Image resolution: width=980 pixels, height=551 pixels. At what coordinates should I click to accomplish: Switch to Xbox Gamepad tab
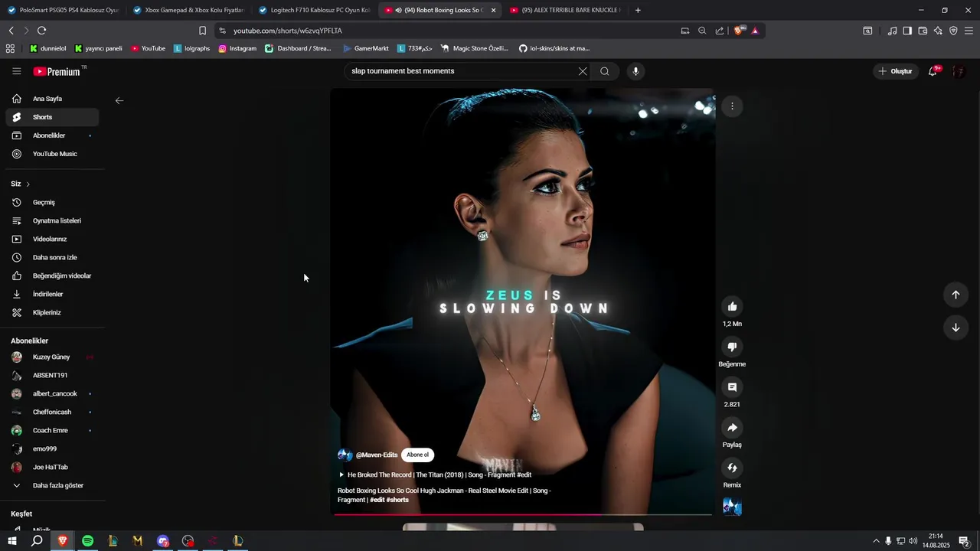tap(188, 10)
